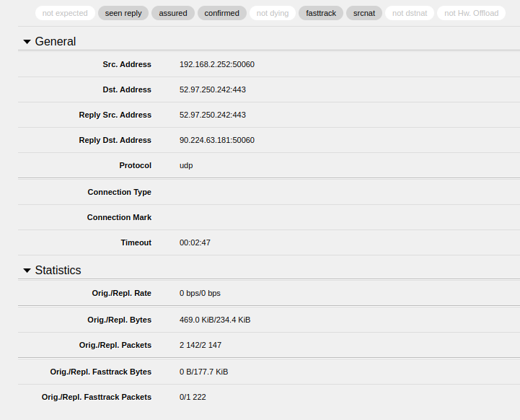Click the "srcnat" status flag

pyautogui.click(x=364, y=13)
